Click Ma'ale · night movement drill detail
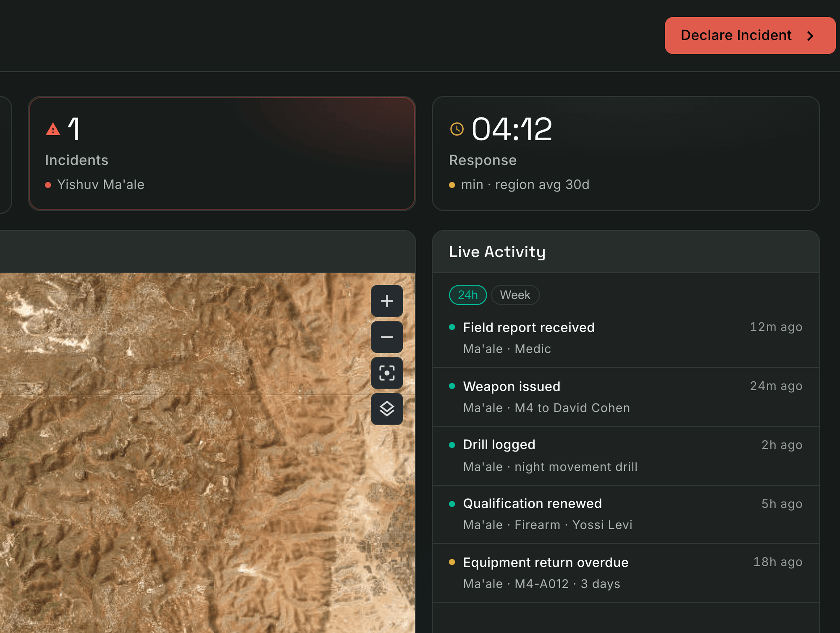 550,467
